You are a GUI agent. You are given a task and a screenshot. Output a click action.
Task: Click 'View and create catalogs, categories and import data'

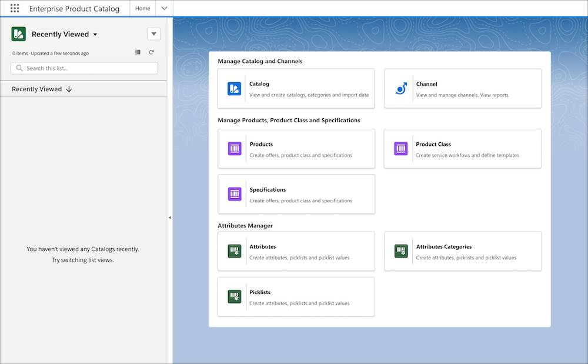309,95
